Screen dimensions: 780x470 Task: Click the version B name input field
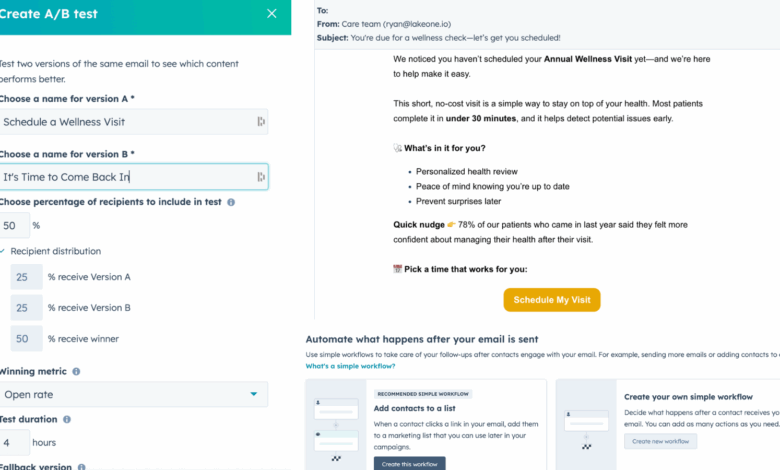click(x=125, y=177)
